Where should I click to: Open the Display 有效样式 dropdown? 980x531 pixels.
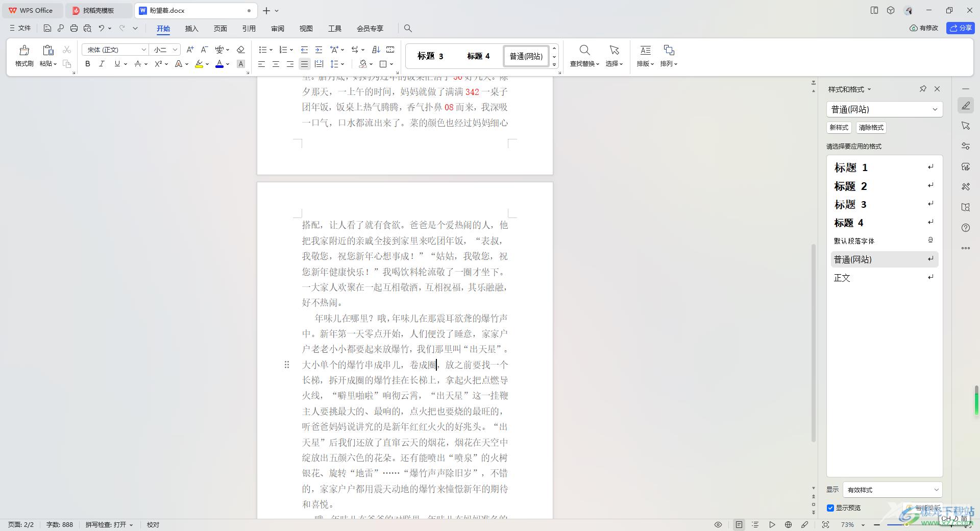[893, 490]
